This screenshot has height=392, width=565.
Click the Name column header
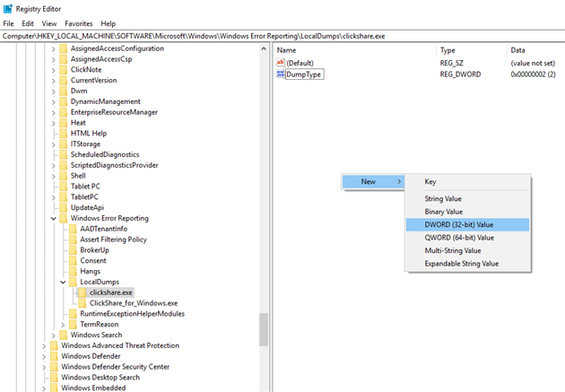[x=355, y=50]
